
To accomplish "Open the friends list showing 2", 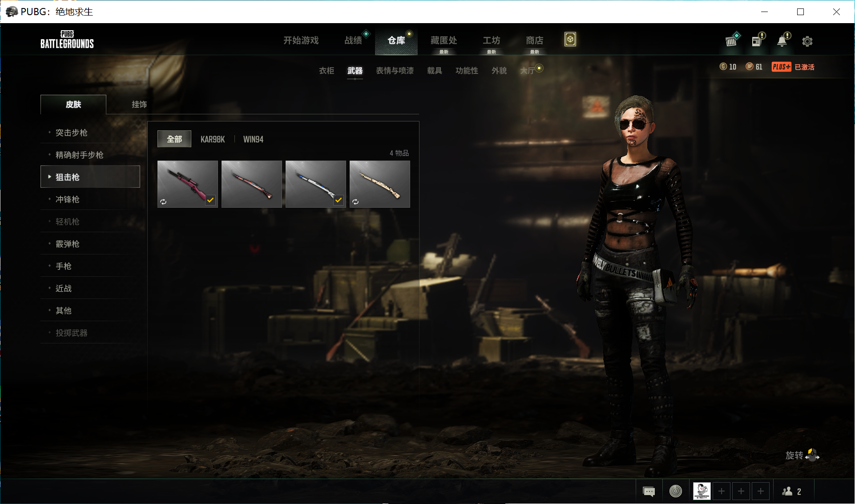I will 792,491.
